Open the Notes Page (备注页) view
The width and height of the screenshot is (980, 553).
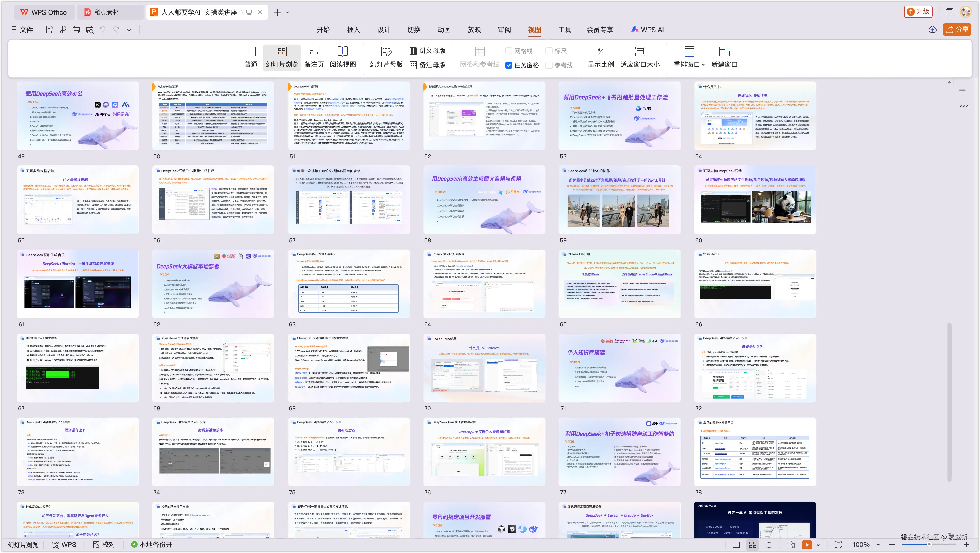(x=314, y=57)
